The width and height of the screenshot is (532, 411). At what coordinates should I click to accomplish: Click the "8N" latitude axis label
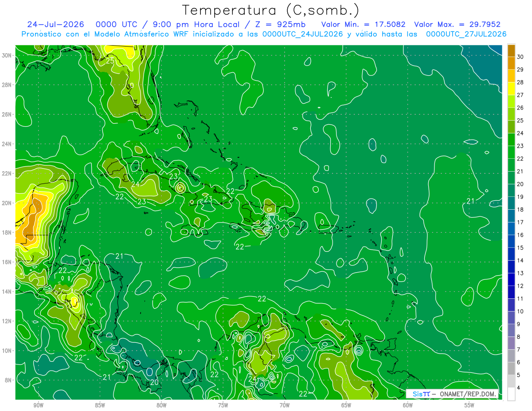(8, 380)
